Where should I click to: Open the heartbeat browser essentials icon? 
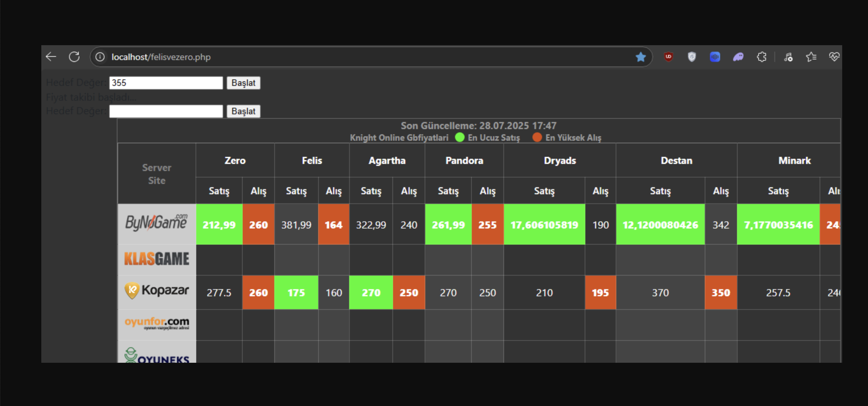coord(834,57)
